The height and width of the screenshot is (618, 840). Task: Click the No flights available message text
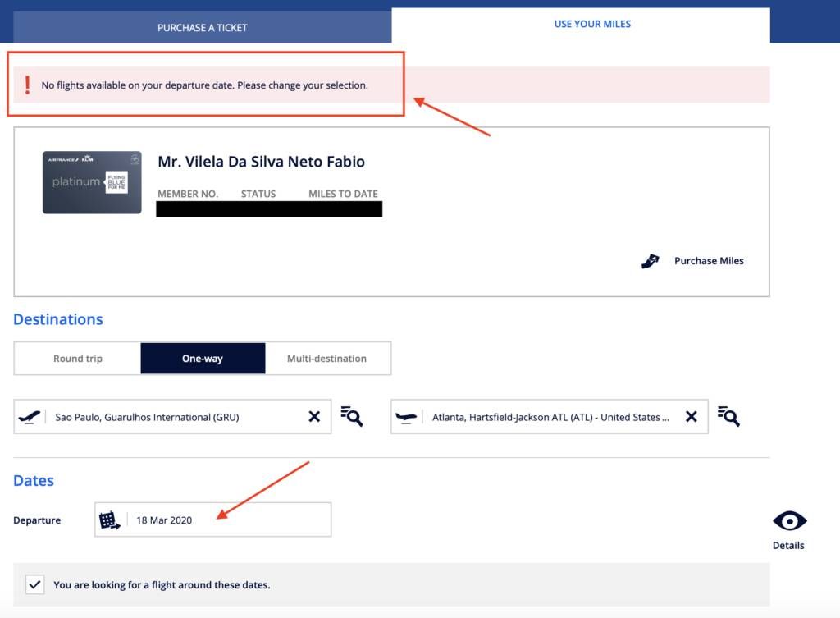204,85
